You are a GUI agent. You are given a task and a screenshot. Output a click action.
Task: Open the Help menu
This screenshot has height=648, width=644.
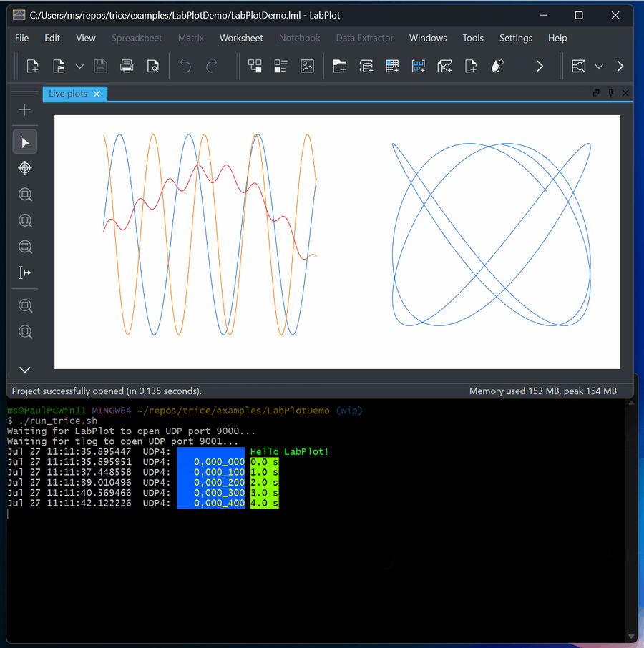(557, 38)
